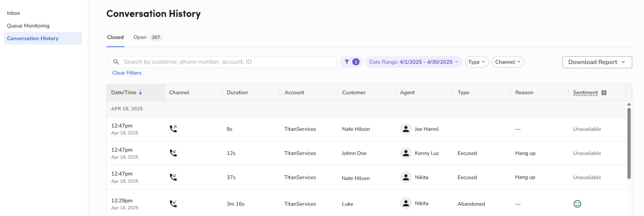Go to Inbox in the sidebar

[14, 13]
